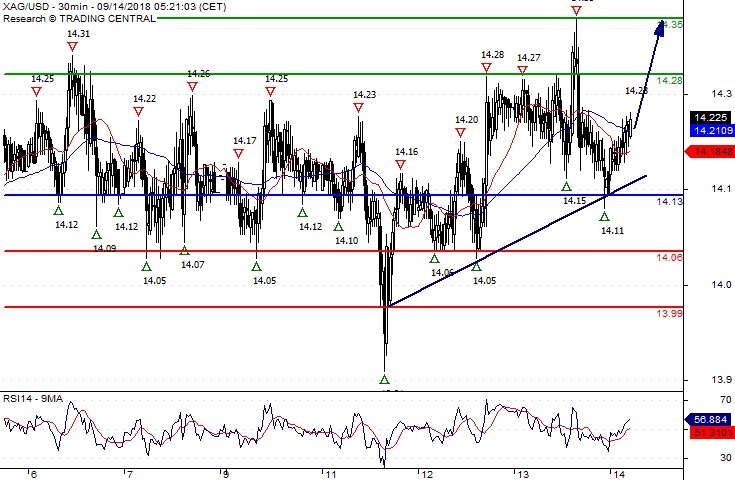This screenshot has width=735, height=480.
Task: Click the blue 14.2109 moving average tag
Action: 713,130
